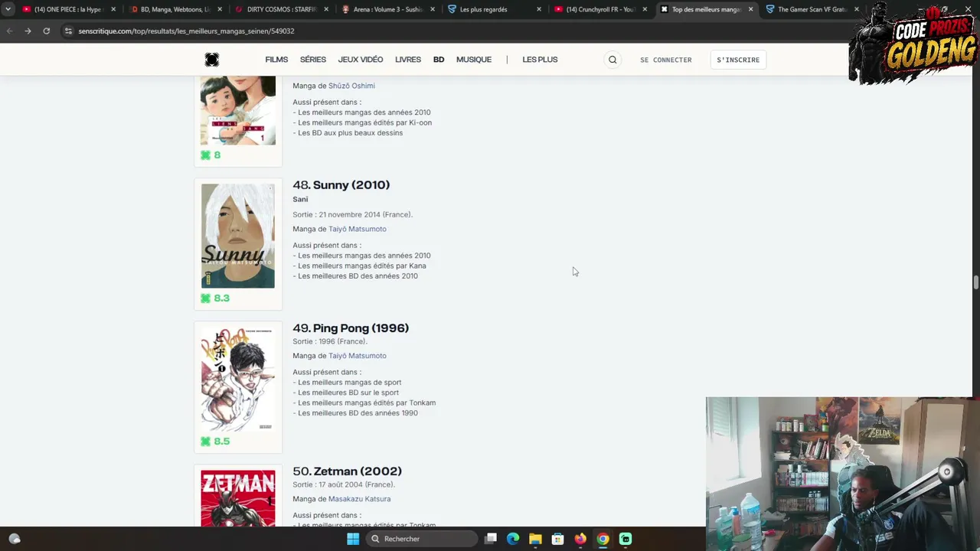Screen dimensions: 980x551
Task: Click 'Les meilleures BD des années 1990'
Action: click(358, 413)
